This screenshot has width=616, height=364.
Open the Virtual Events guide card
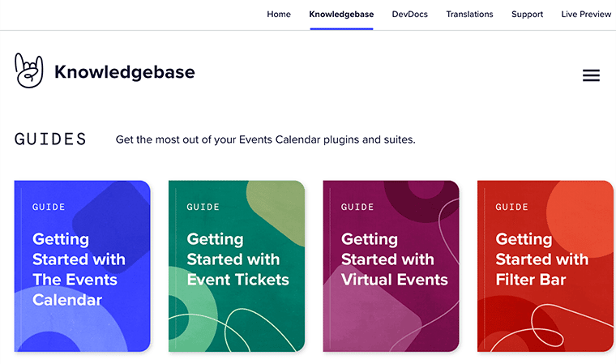(391, 266)
